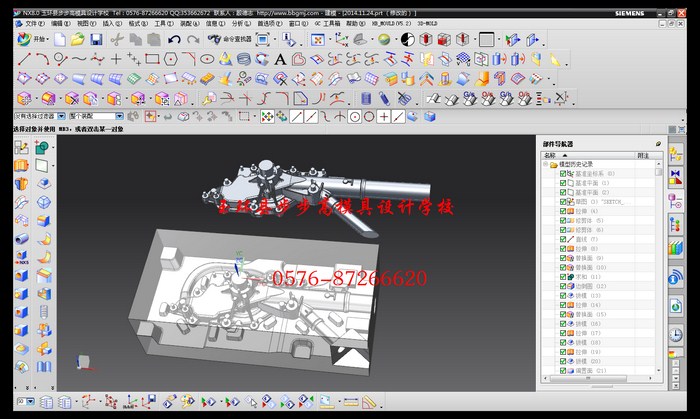Image resolution: width=700 pixels, height=419 pixels.
Task: Toggle checkbox for 基准坐标系 (0) feature
Action: (x=563, y=174)
